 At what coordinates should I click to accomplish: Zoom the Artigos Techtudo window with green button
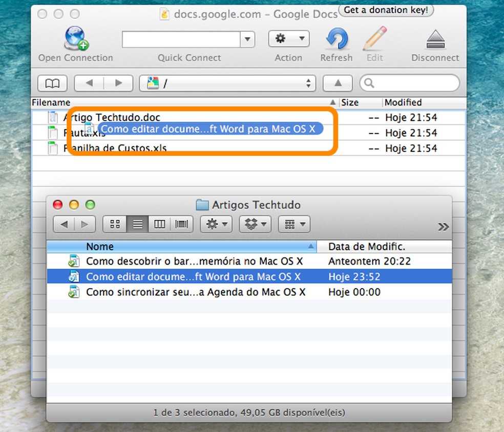tap(90, 205)
